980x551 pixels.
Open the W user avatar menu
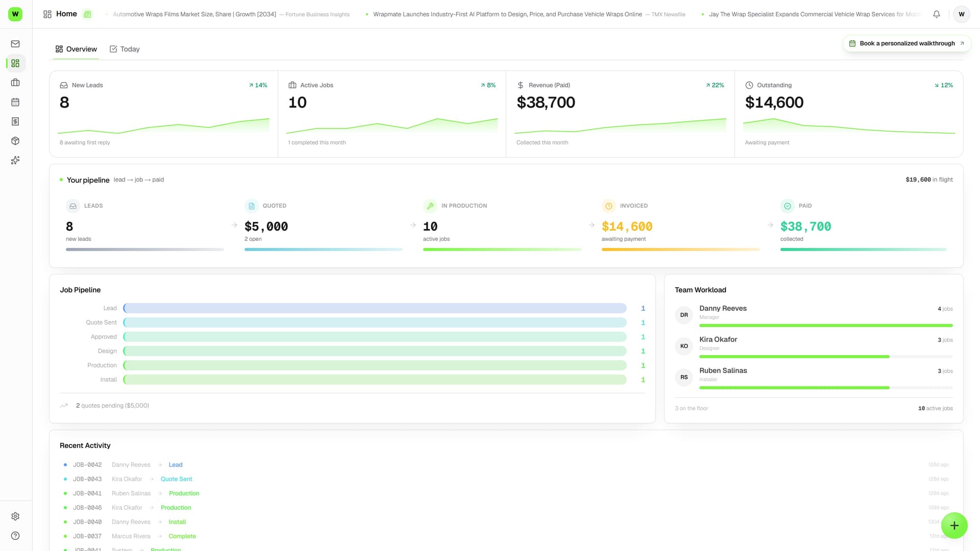pos(961,14)
